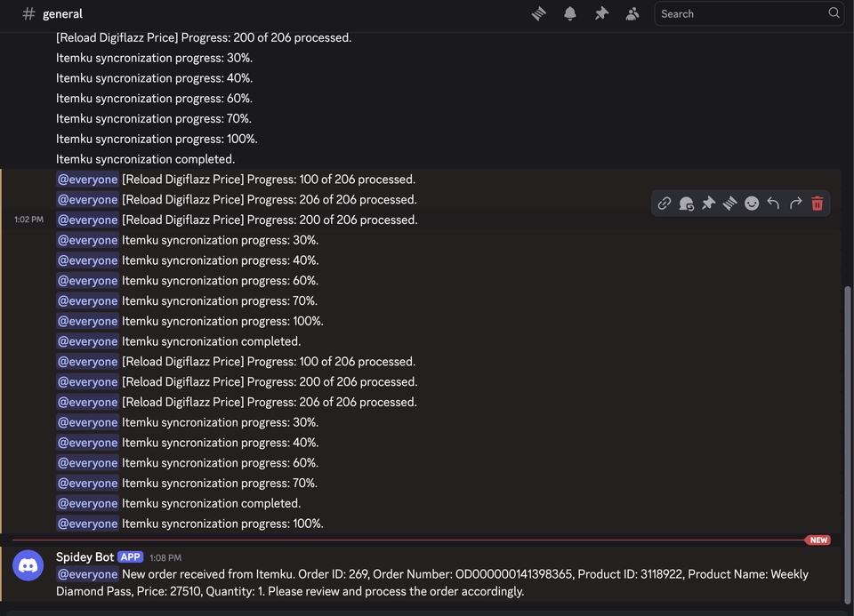Add a reaction using the smiley face icon

(x=752, y=204)
